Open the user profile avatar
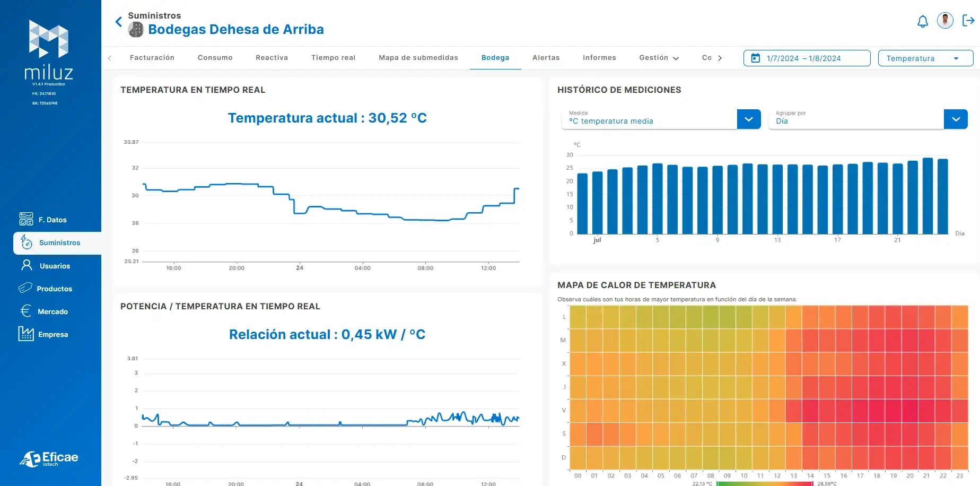The height and width of the screenshot is (486, 980). (945, 21)
